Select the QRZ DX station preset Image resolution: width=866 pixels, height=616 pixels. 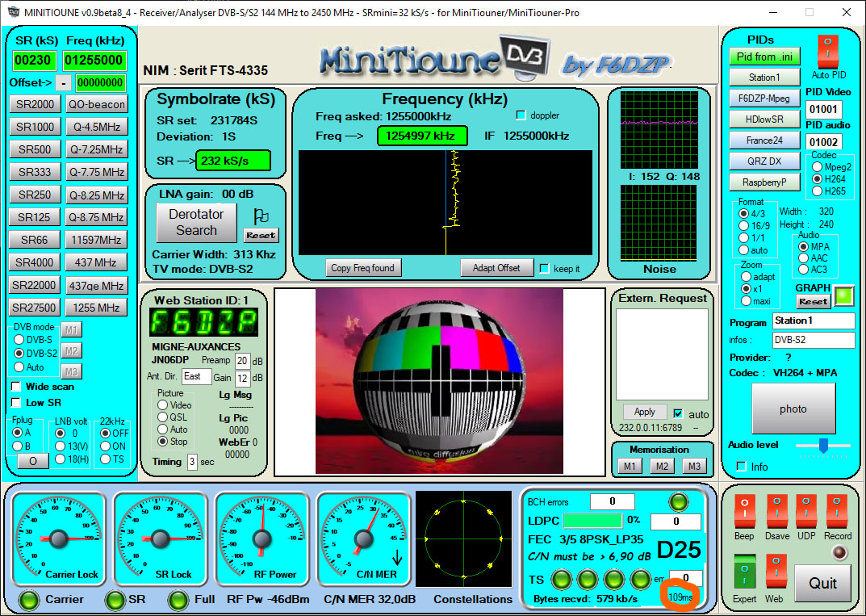pos(764,161)
